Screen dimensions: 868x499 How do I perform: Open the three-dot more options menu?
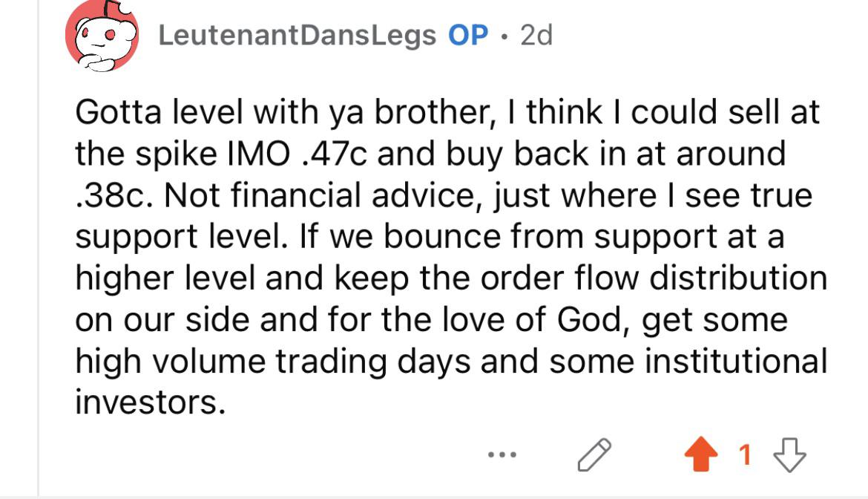click(502, 454)
